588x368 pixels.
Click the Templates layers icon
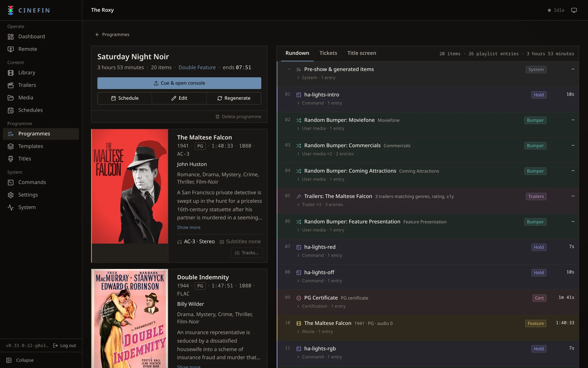(x=11, y=146)
